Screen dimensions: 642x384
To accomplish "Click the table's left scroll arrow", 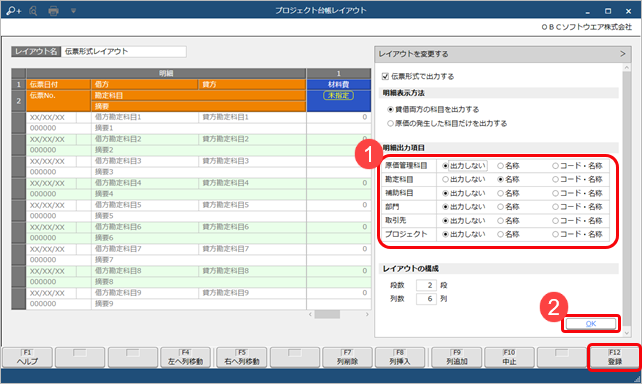I will pyautogui.click(x=310, y=314).
